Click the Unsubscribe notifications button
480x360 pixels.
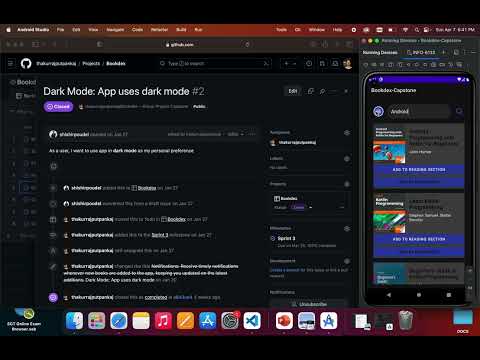click(x=309, y=304)
